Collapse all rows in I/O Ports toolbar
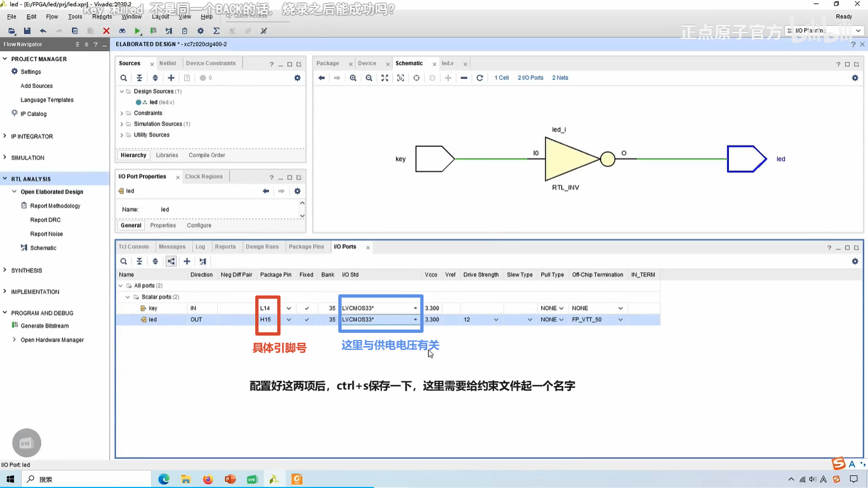 (140, 261)
